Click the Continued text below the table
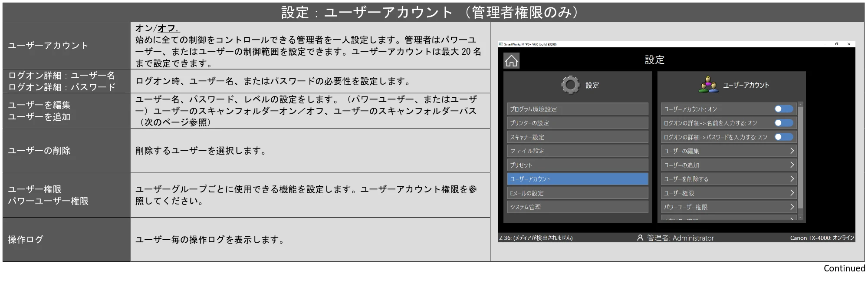The width and height of the screenshot is (868, 294). 844,268
